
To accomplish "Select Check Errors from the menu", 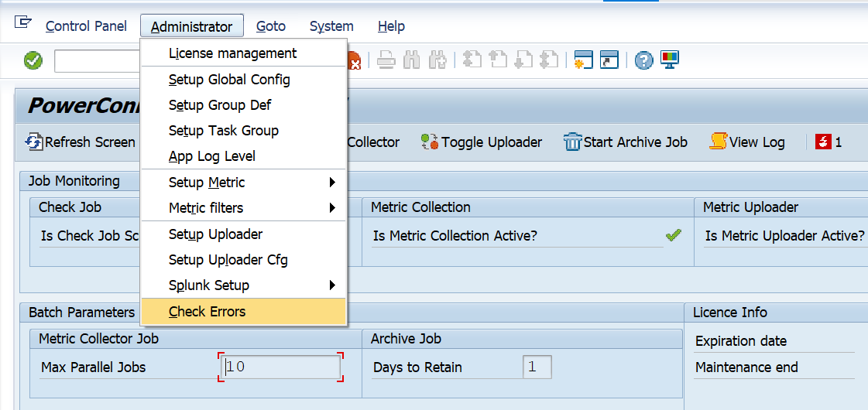I will (x=207, y=312).
